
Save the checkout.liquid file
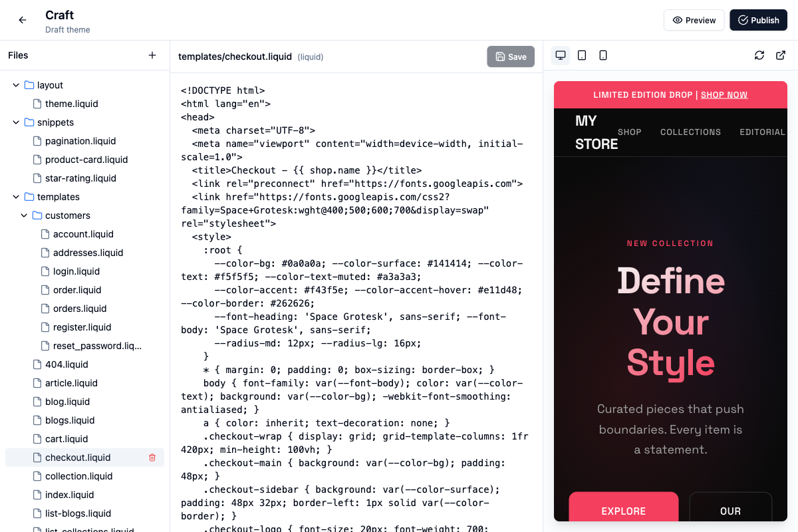[x=511, y=57]
